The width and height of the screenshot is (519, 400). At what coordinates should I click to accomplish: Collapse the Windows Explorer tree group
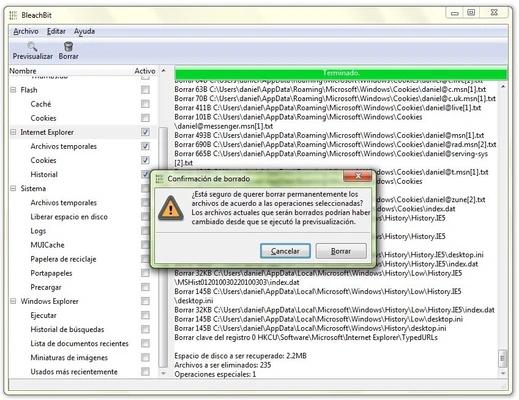[13, 301]
